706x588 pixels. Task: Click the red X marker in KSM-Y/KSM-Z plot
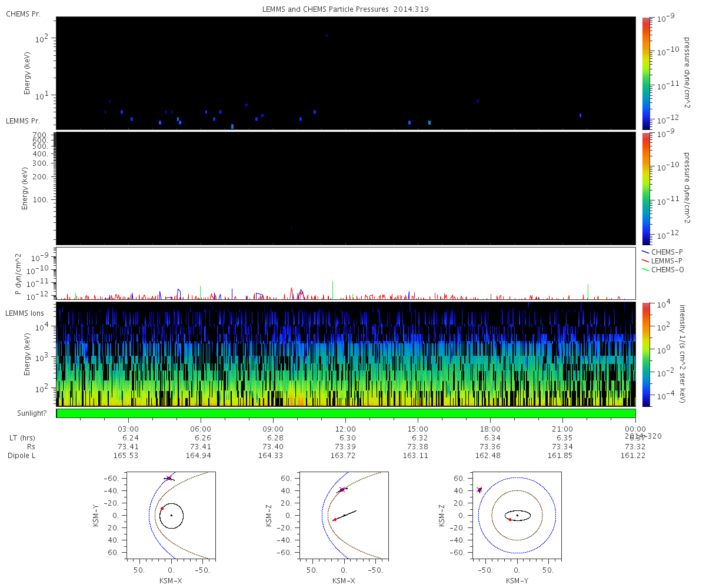(x=479, y=489)
